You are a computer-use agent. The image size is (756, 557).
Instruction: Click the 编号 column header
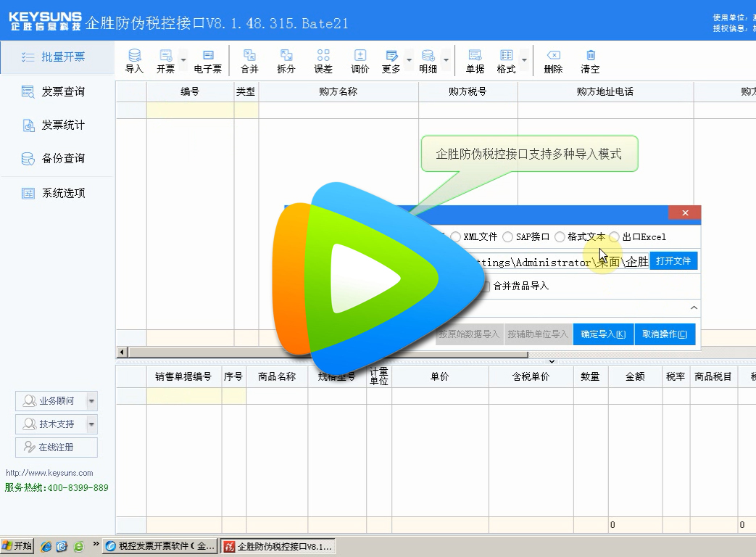coord(190,91)
